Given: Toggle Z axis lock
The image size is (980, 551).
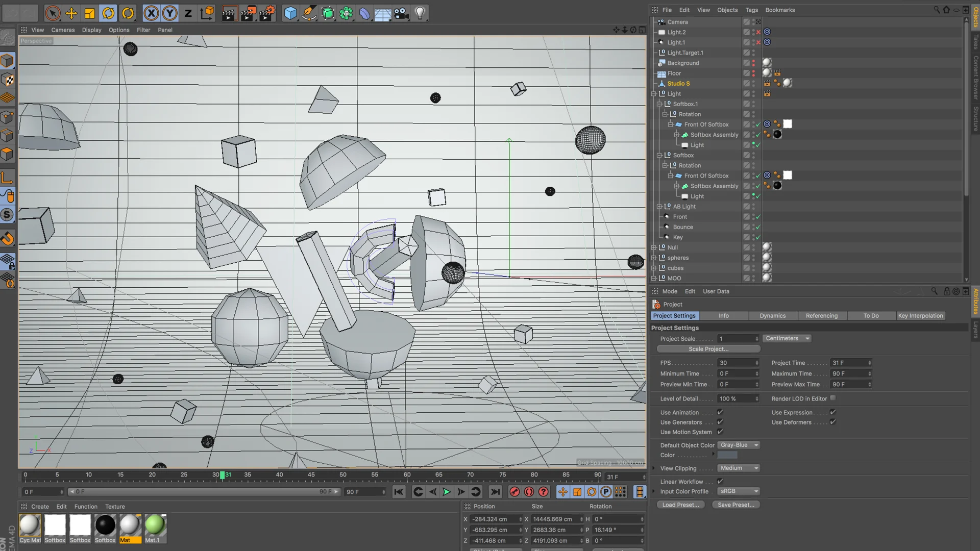Looking at the screenshot, I should [x=188, y=13].
